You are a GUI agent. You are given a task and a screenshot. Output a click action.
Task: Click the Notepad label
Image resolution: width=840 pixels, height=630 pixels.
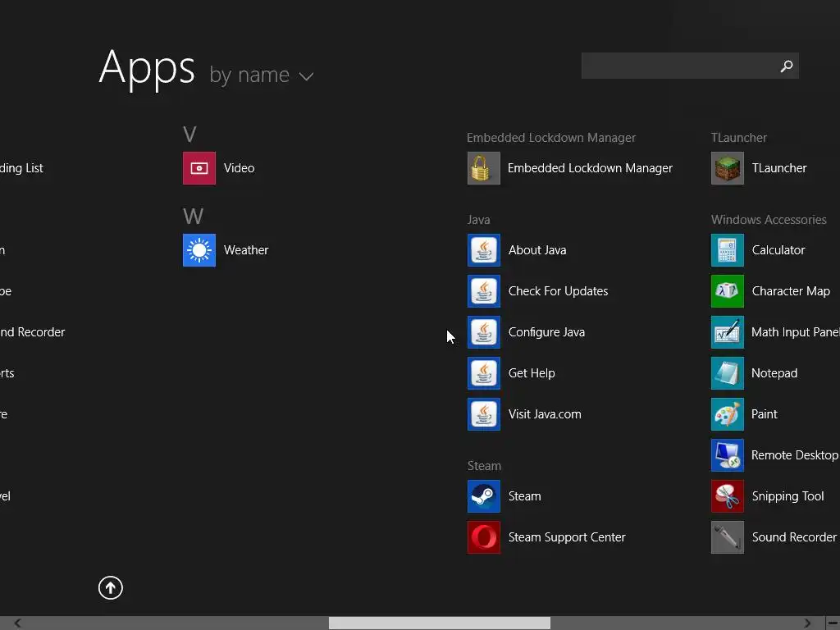click(774, 373)
